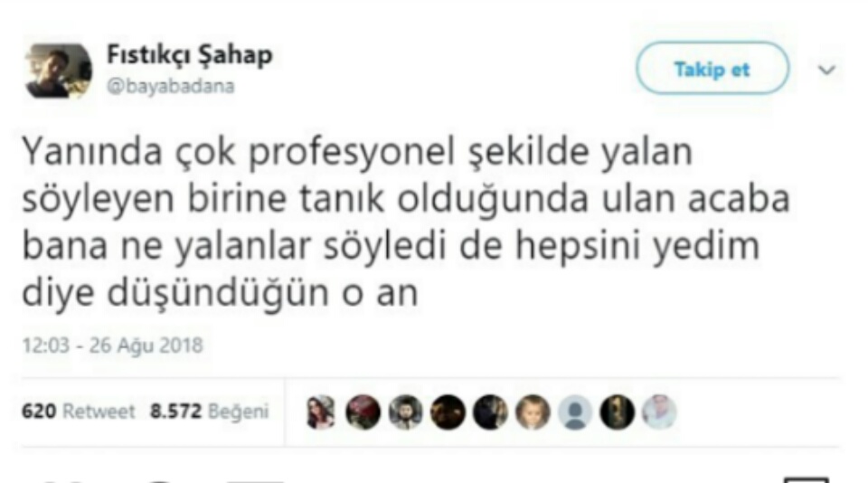Select the fifth liker avatar, black silhouette
The height and width of the screenshot is (483, 868).
[x=490, y=412]
